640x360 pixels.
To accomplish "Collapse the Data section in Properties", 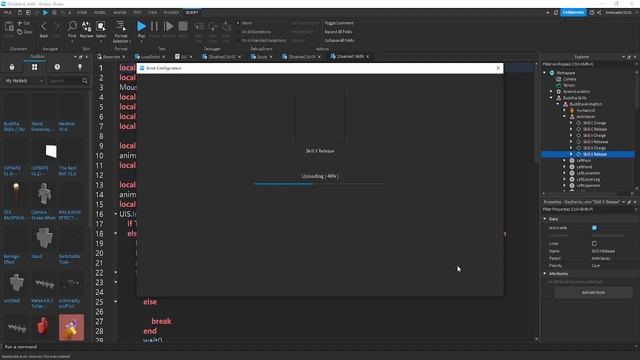I will 545,219.
